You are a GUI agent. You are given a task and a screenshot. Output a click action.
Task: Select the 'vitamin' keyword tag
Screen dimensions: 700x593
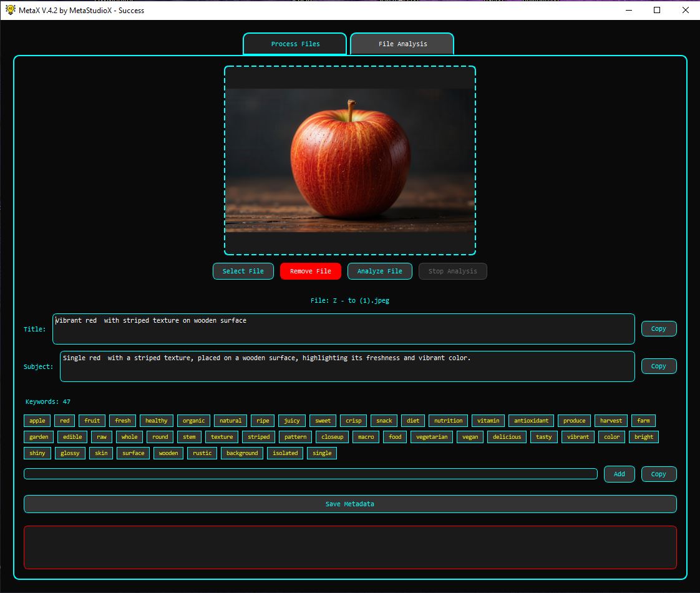(x=488, y=421)
